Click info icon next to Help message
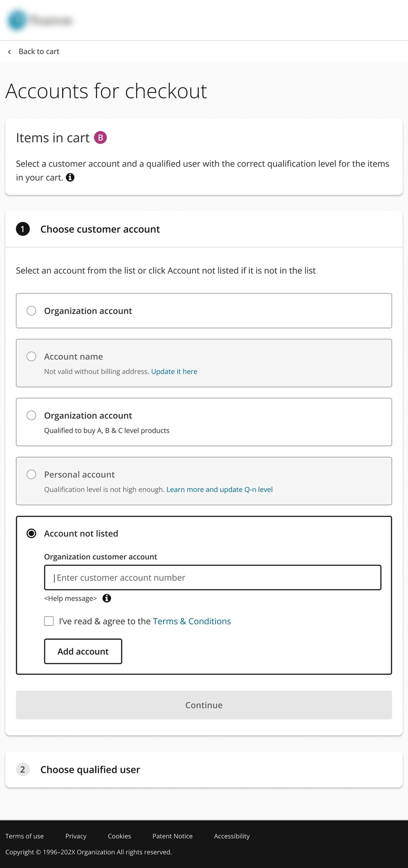This screenshot has width=408, height=868. pos(107,598)
